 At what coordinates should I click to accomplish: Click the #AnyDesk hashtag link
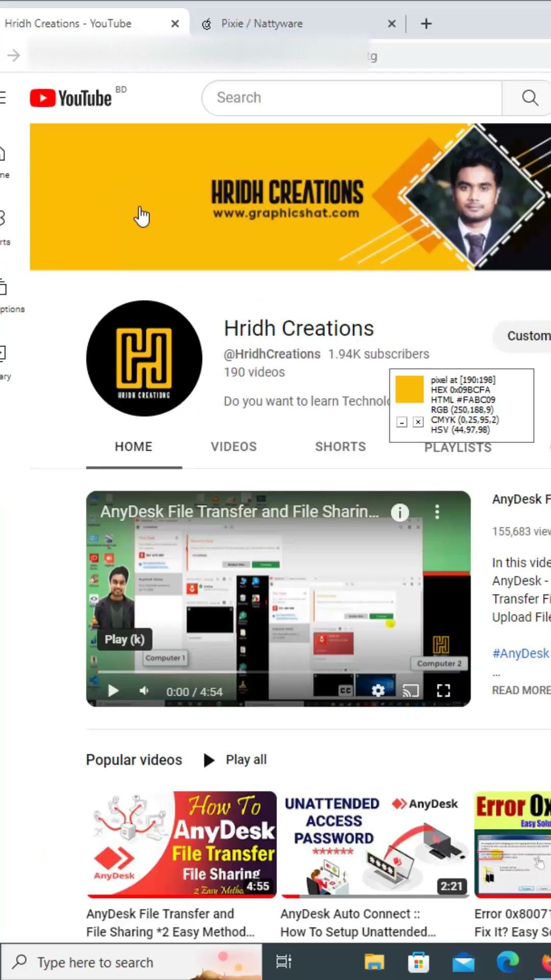521,653
